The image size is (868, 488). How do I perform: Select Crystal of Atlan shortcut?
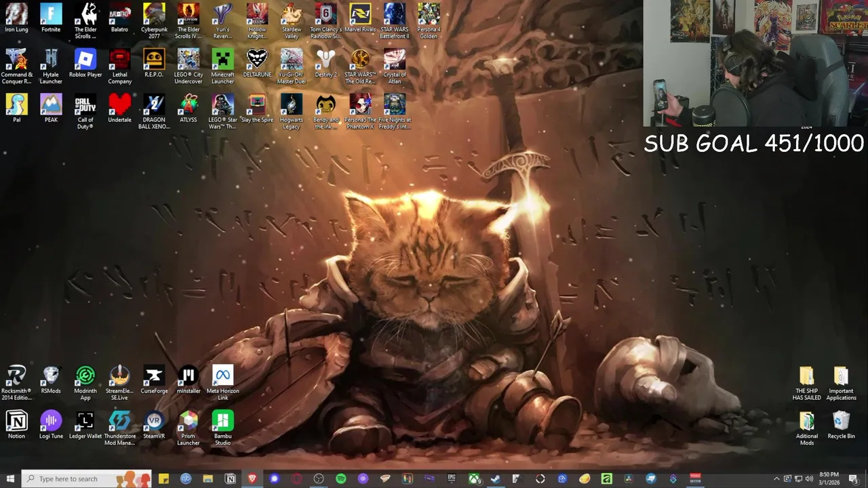[x=395, y=66]
